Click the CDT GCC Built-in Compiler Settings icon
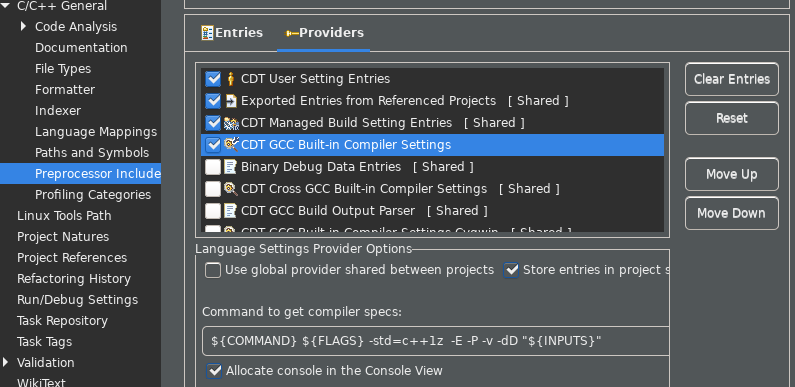The height and width of the screenshot is (387, 795). [x=231, y=145]
